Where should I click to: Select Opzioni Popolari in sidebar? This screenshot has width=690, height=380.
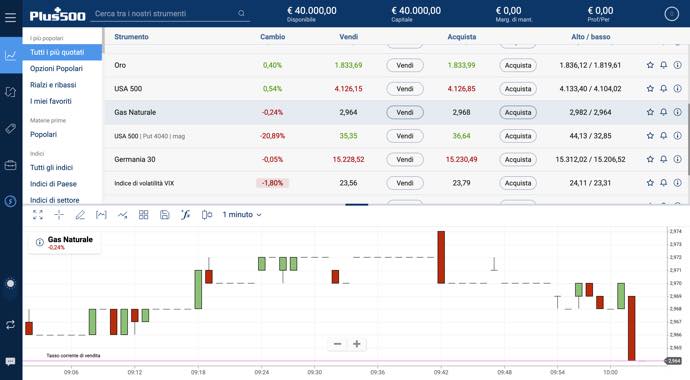tap(56, 69)
